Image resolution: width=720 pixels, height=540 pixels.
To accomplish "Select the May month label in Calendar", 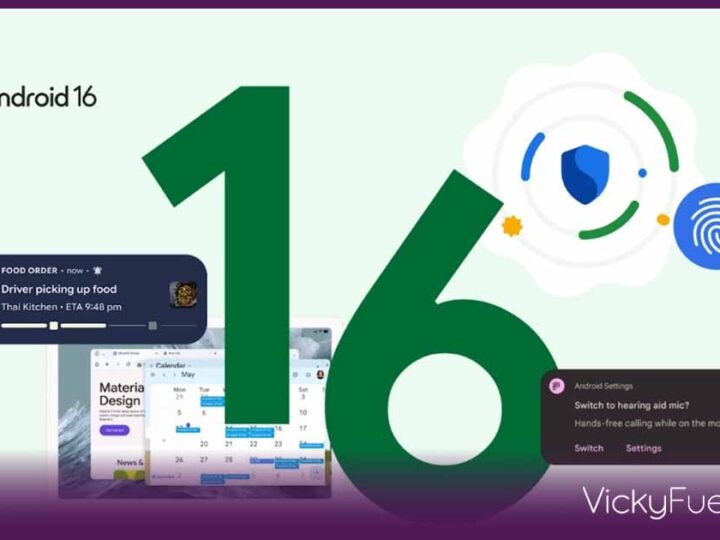I will pyautogui.click(x=187, y=375).
